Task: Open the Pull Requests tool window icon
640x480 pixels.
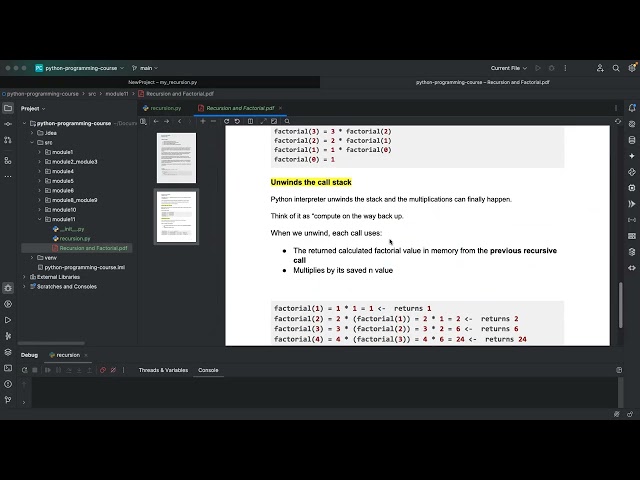Action: pos(8,140)
